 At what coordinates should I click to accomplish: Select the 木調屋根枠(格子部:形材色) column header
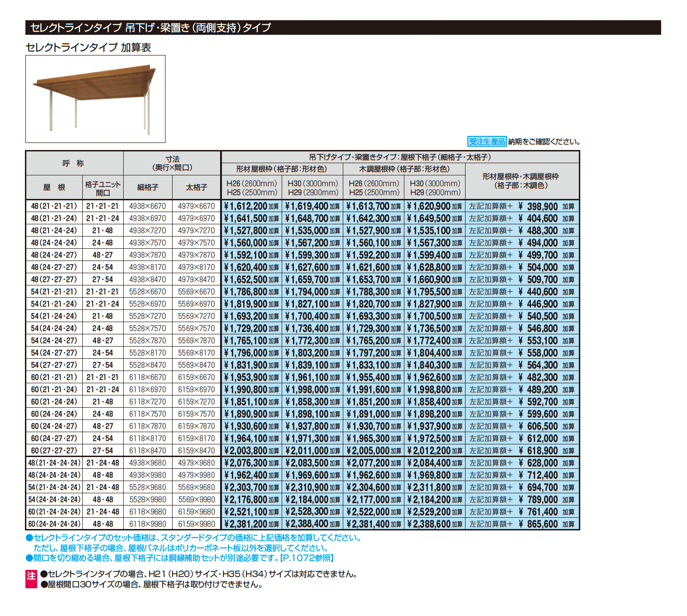point(404,169)
